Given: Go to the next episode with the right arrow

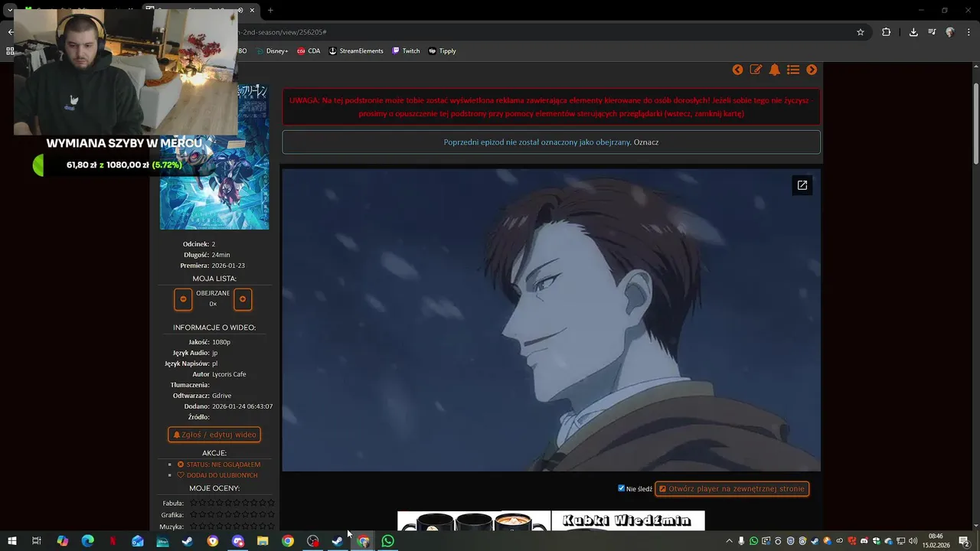Looking at the screenshot, I should click(812, 70).
